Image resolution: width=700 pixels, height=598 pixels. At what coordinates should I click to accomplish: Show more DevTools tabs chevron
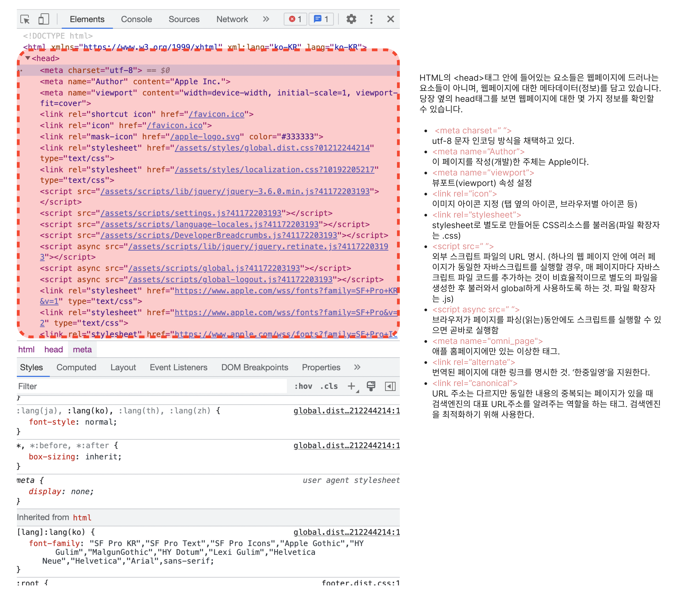pyautogui.click(x=266, y=19)
